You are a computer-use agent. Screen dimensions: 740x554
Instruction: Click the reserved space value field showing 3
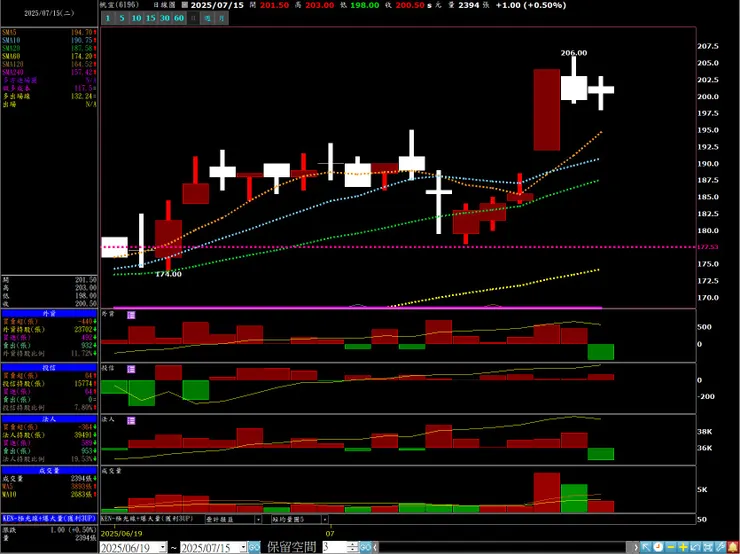336,547
